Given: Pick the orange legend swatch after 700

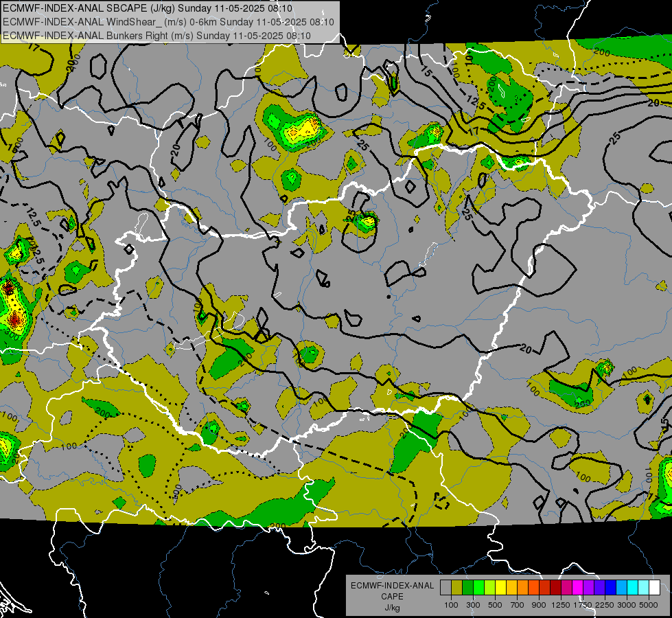Looking at the screenshot, I should 522,588.
